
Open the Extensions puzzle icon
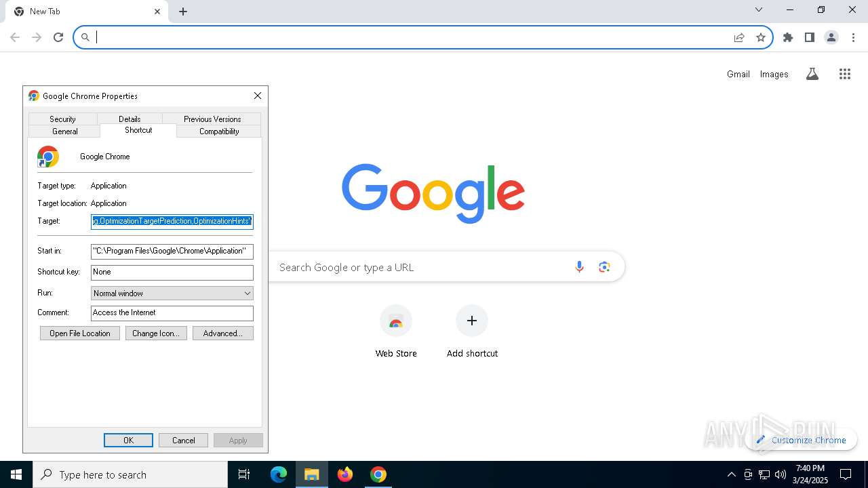coord(788,37)
